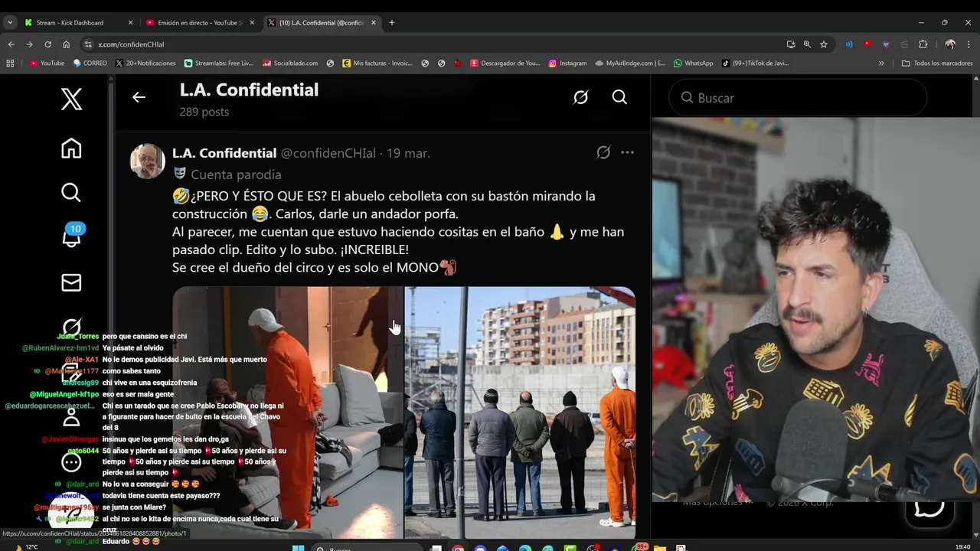Reload the page
Viewport: 980px width, 551px height.
tap(47, 44)
